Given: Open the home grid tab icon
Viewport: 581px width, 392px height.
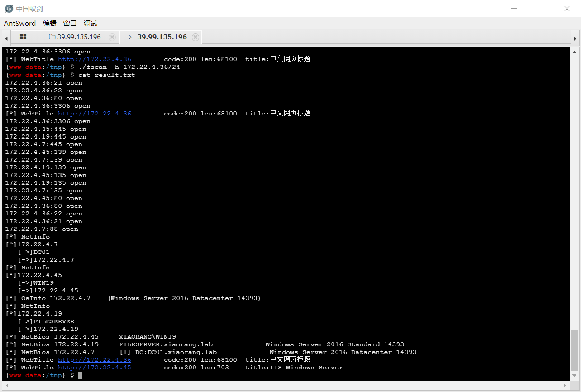Looking at the screenshot, I should pos(23,37).
